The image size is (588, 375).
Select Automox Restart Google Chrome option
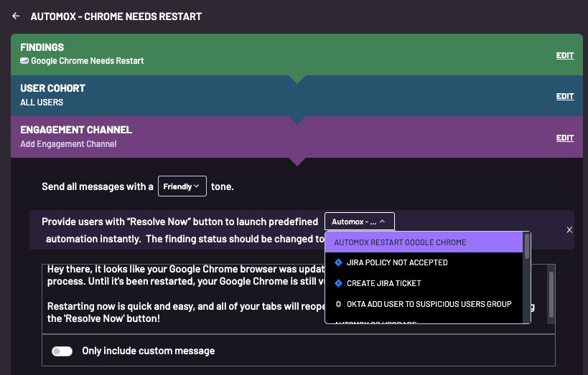coord(424,242)
